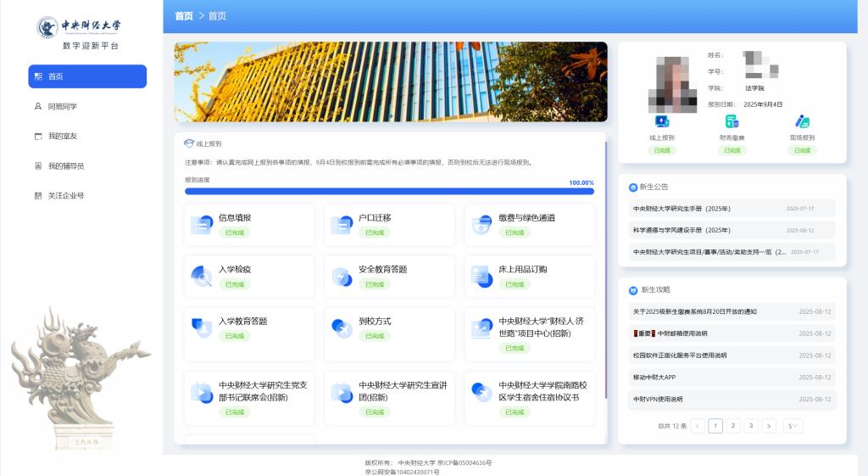Click the 安全教育答题 title text
This screenshot has width=868, height=476.
pyautogui.click(x=382, y=269)
